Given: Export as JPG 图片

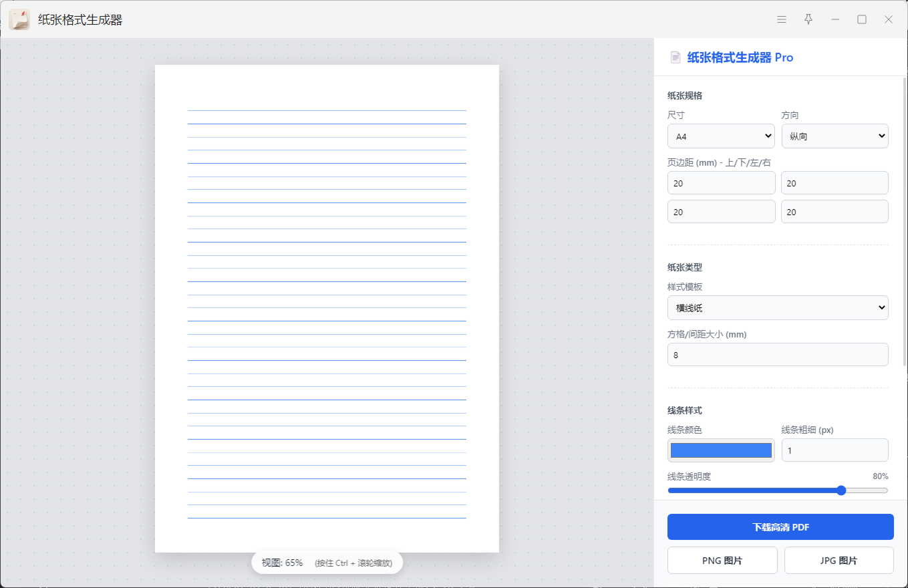Looking at the screenshot, I should 839,561.
